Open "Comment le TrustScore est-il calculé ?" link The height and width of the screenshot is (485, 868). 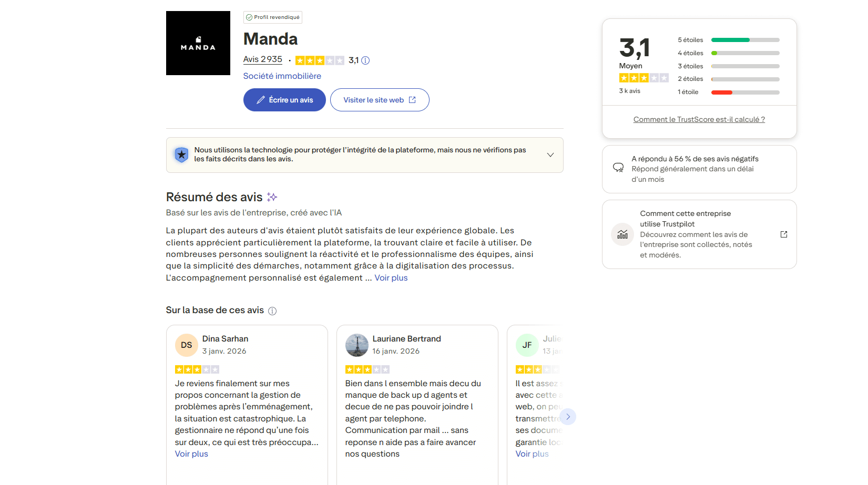(x=699, y=120)
